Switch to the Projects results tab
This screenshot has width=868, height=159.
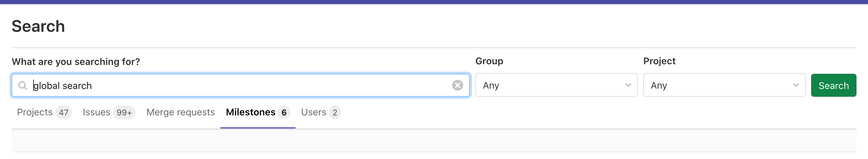35,112
